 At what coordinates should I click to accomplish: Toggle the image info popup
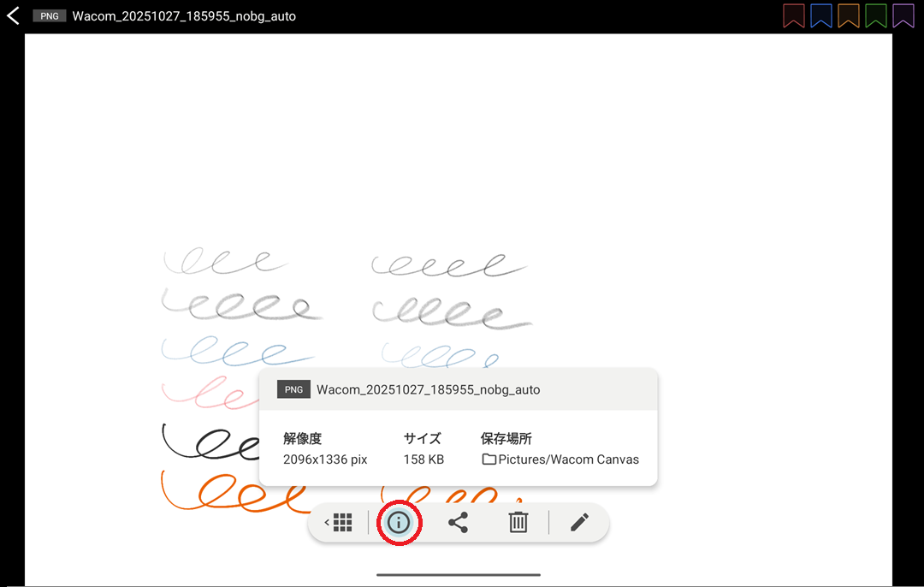[399, 522]
